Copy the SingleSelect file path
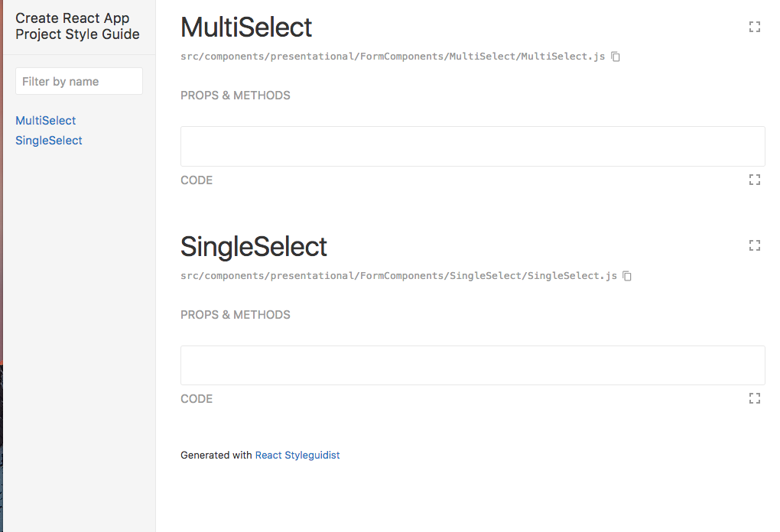This screenshot has width=780, height=532. point(627,275)
